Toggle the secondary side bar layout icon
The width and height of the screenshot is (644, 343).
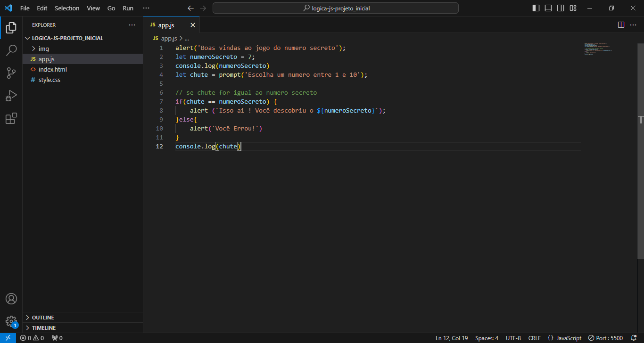click(x=561, y=8)
